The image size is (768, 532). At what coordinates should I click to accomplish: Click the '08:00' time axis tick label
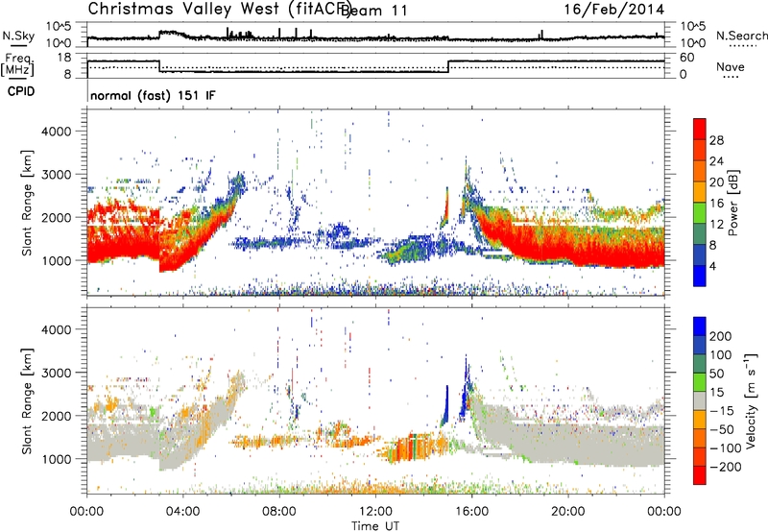(x=279, y=512)
